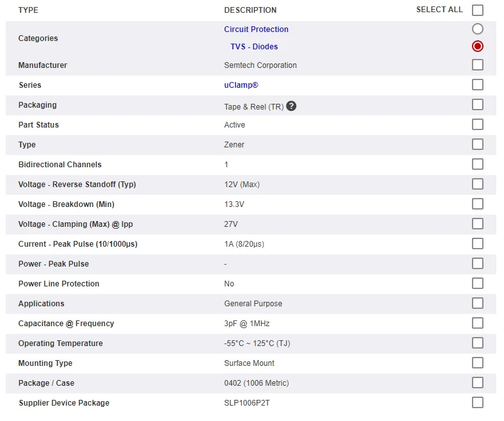
Task: Select the Circuit Protection radio button
Action: point(477,29)
